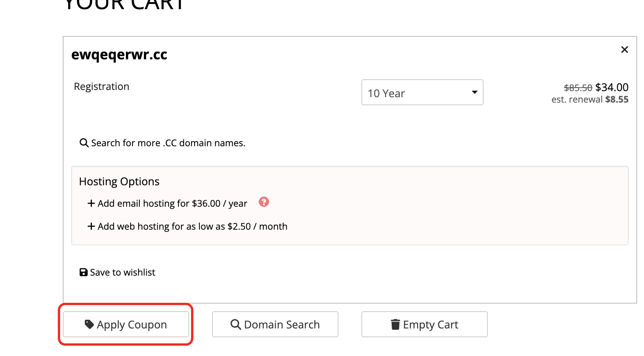Click the Empty Cart button
The height and width of the screenshot is (356, 644).
[x=425, y=324]
